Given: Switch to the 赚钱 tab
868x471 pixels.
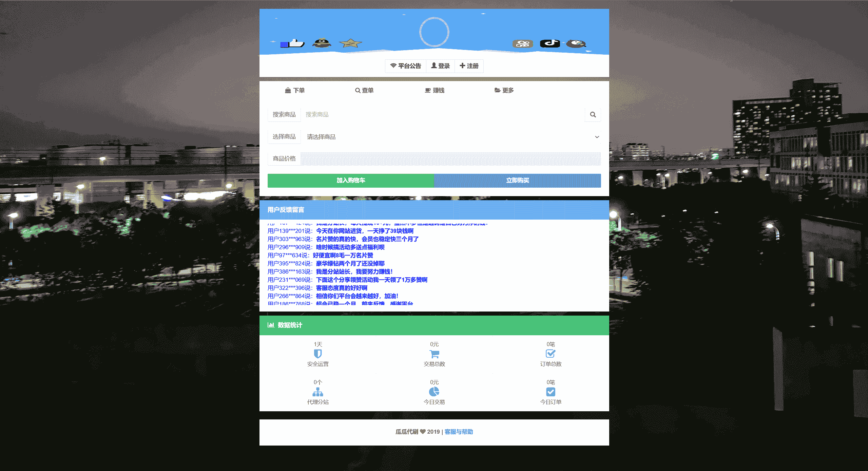Looking at the screenshot, I should point(435,90).
